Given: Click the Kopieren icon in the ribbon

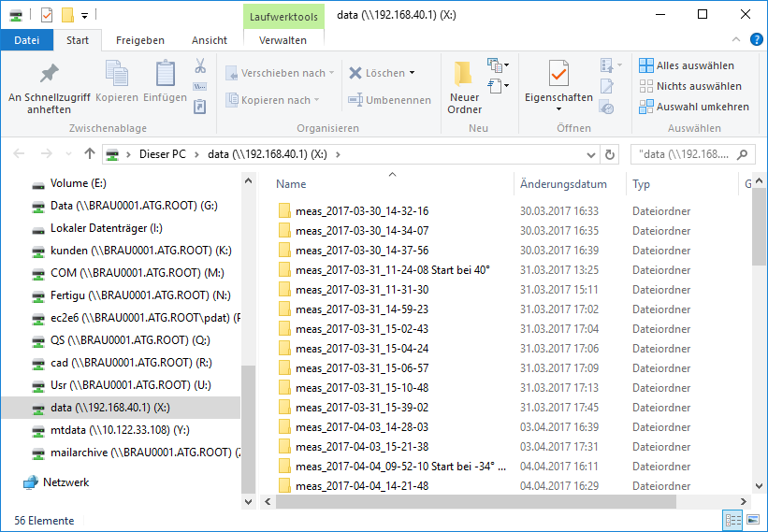Looking at the screenshot, I should point(117,74).
